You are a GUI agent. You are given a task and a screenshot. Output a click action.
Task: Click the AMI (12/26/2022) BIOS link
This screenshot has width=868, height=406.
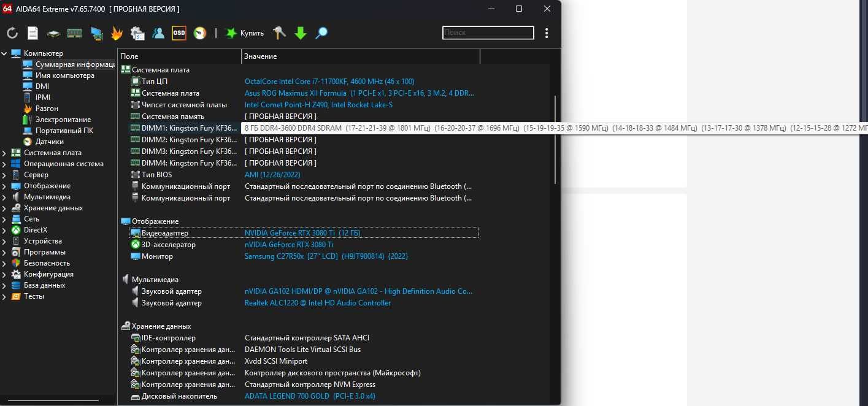[x=272, y=175]
